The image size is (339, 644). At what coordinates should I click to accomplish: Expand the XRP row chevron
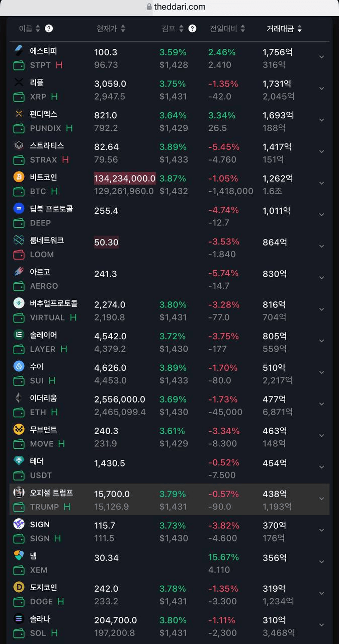point(322,89)
